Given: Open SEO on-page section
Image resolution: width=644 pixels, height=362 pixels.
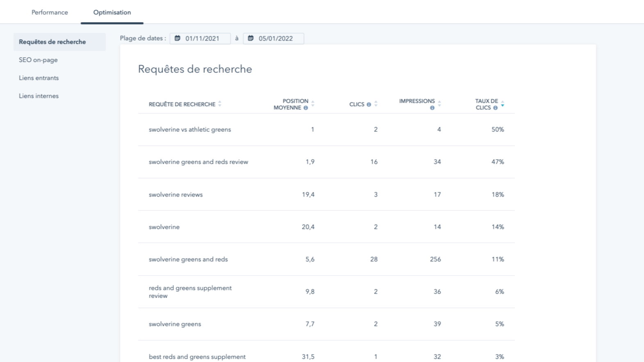Looking at the screenshot, I should tap(38, 60).
